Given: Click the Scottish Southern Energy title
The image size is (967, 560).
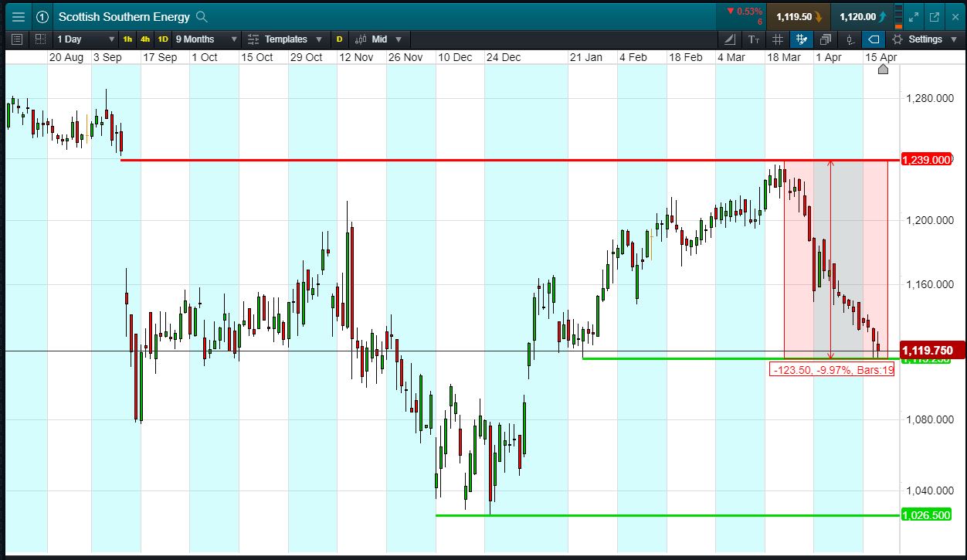Looking at the screenshot, I should point(124,16).
